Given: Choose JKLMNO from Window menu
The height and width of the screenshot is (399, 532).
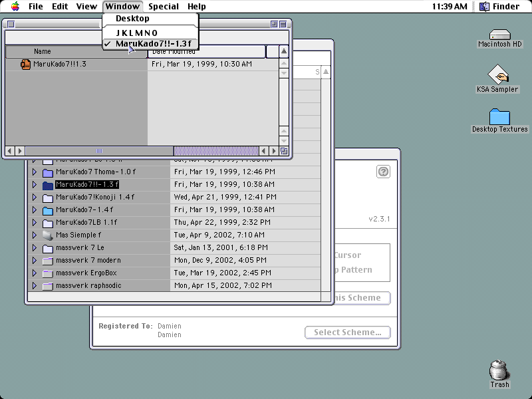Looking at the screenshot, I should pos(150,33).
